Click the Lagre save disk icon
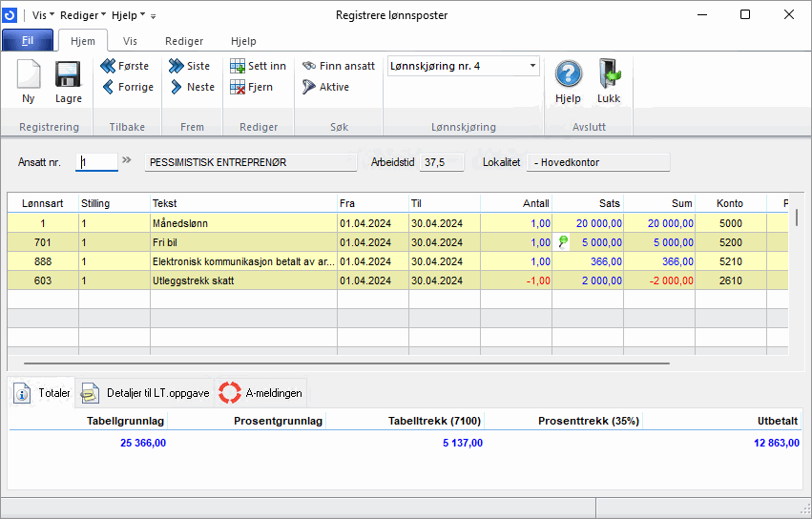The width and height of the screenshot is (812, 519). [x=68, y=75]
